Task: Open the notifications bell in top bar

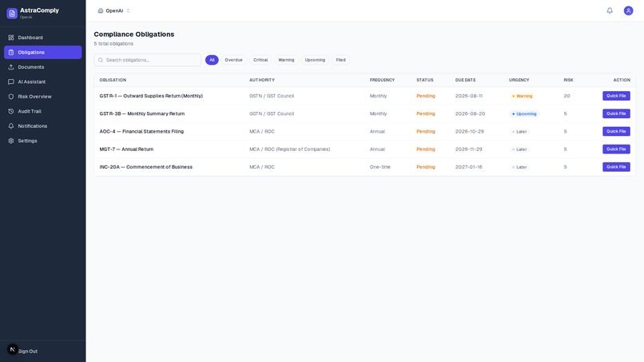Action: 610,10
